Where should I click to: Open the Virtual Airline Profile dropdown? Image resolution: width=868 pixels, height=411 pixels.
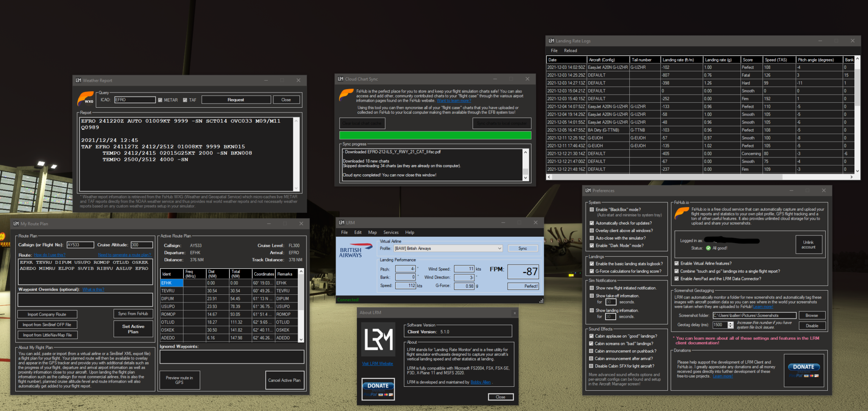[499, 249]
